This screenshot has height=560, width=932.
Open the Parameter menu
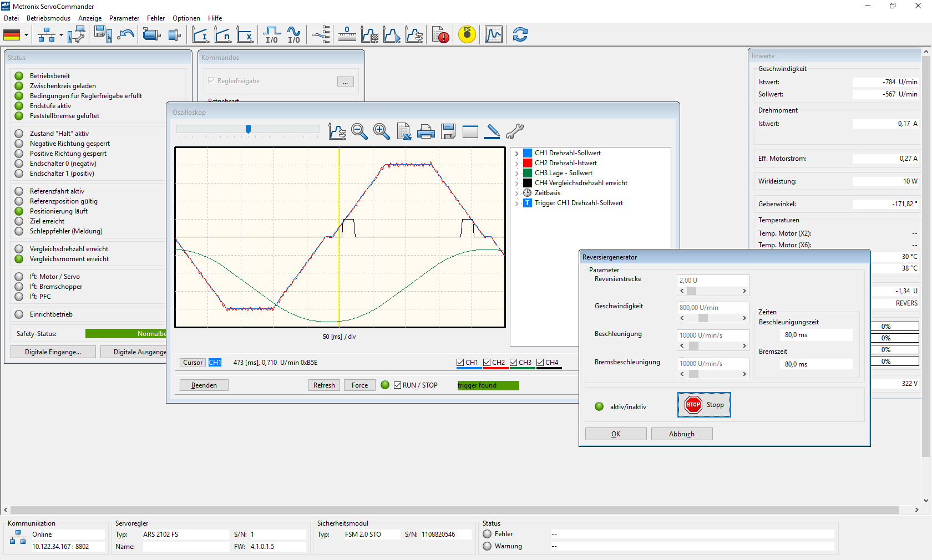(124, 18)
